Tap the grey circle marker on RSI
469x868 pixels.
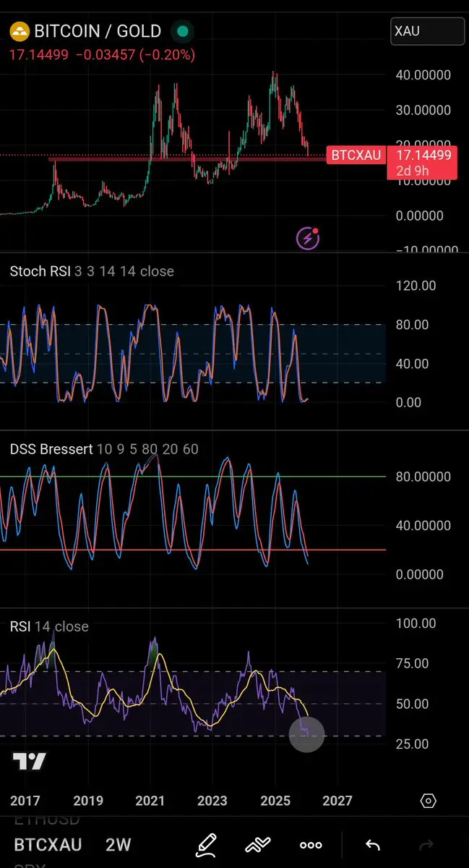[x=306, y=734]
